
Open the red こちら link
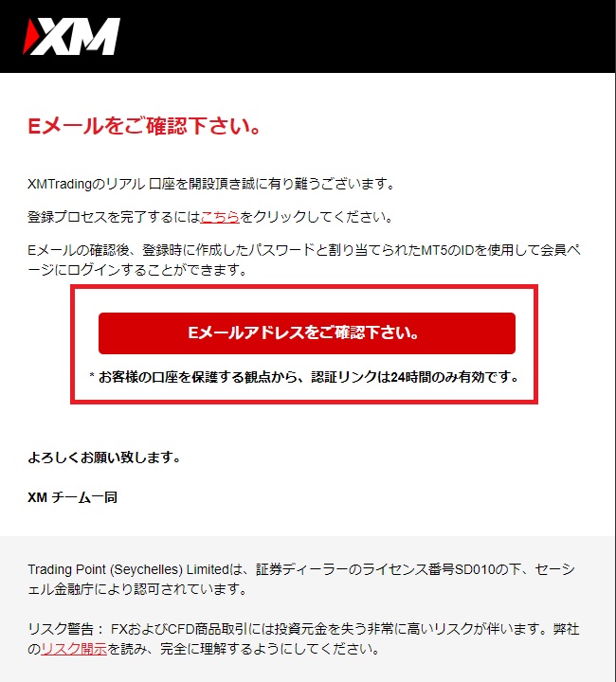pyautogui.click(x=220, y=217)
